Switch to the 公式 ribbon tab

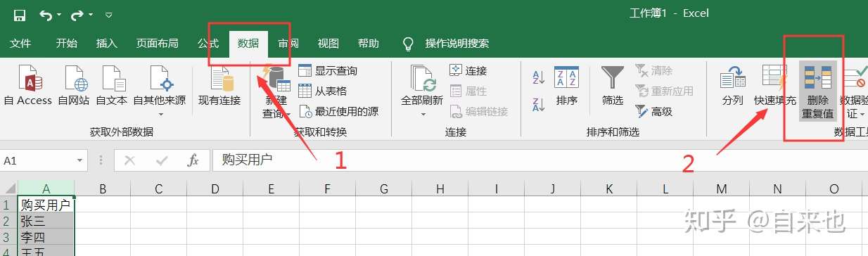point(208,44)
